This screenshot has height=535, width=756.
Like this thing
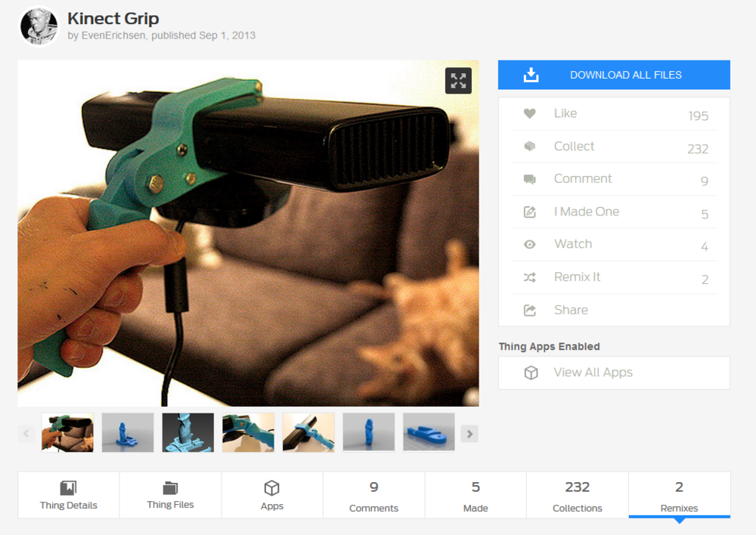point(614,114)
